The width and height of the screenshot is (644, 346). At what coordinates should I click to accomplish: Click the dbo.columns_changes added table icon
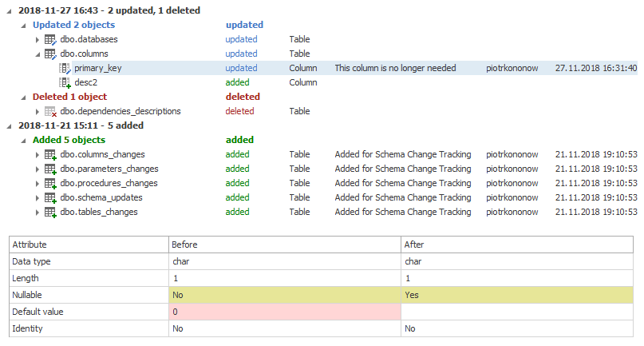[x=50, y=155]
